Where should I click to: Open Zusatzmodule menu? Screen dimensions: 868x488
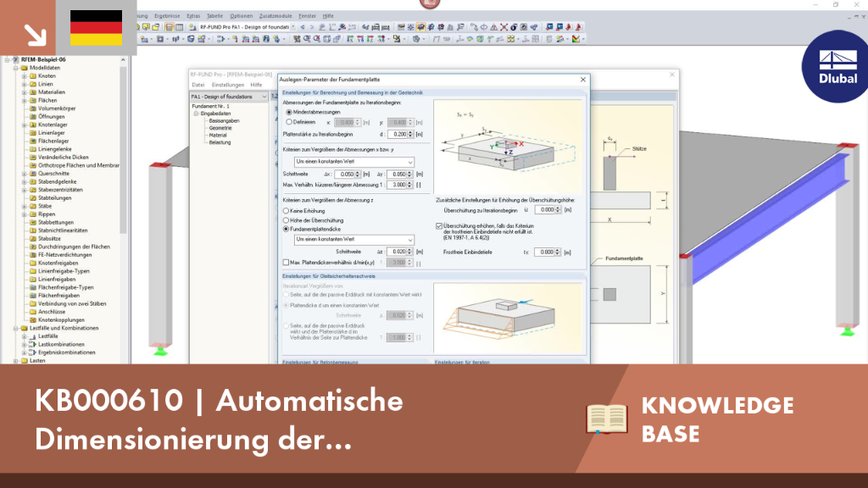coord(275,16)
